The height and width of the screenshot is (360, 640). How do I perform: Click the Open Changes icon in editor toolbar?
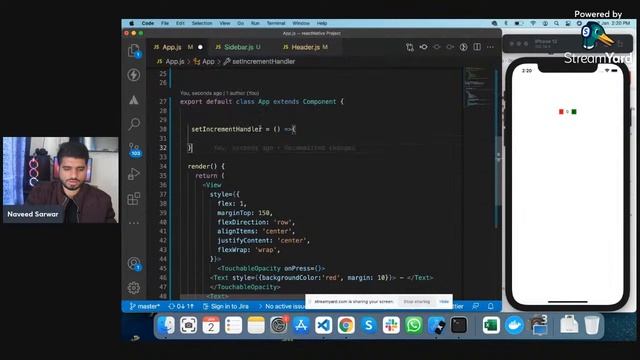point(410,47)
